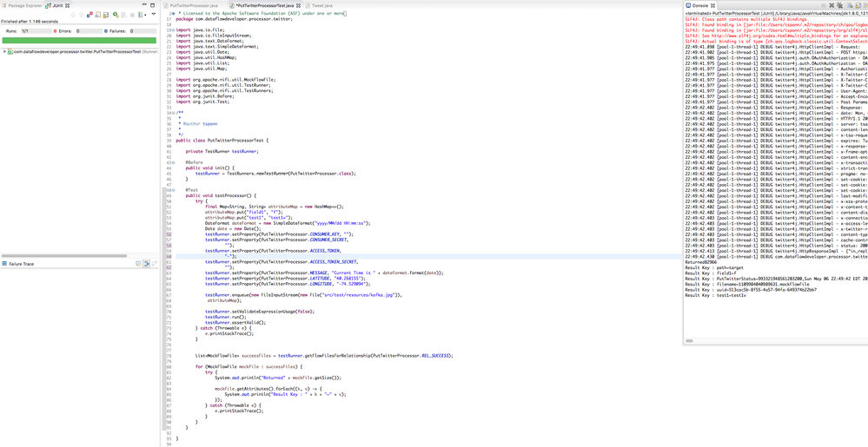Open JUnit view menu chevron

(x=153, y=13)
